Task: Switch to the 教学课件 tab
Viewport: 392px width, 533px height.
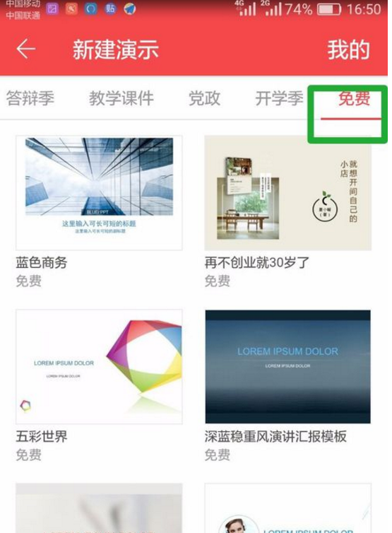Action: pyautogui.click(x=121, y=98)
